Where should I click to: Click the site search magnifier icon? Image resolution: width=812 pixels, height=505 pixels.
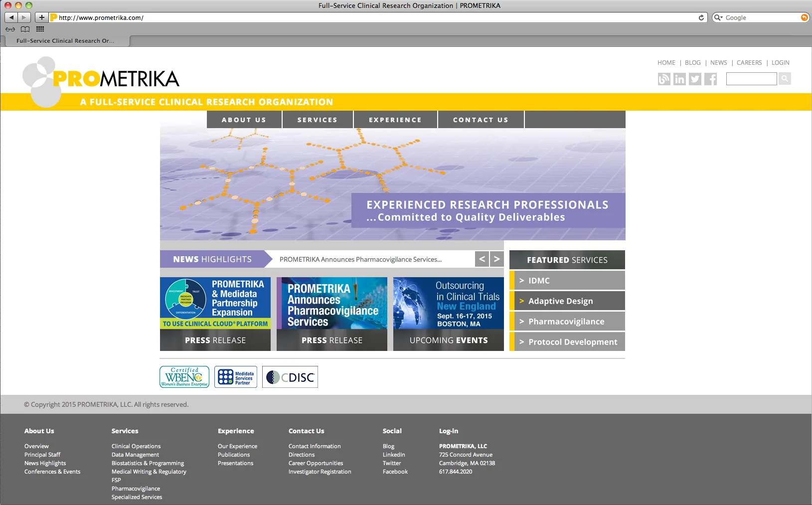785,79
